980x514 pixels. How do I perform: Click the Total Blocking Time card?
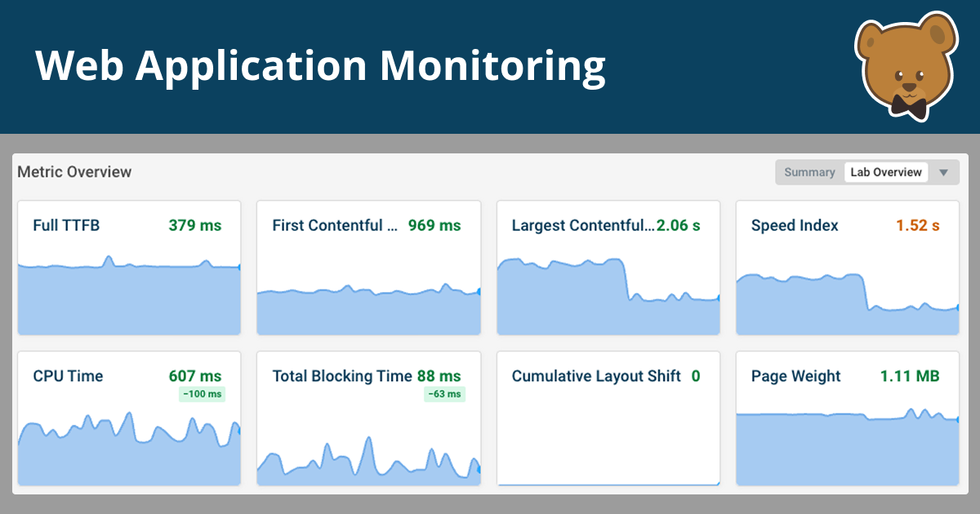368,418
